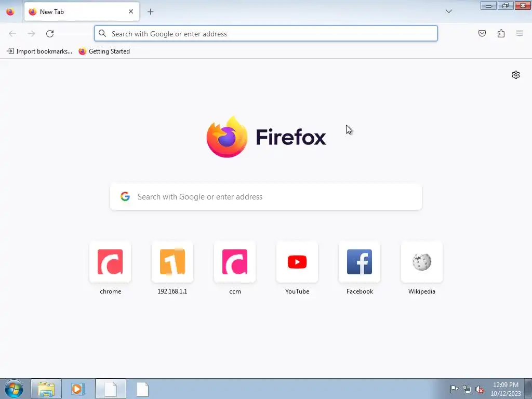Screen dimensions: 532x399
Task: Open network status tray icon
Action: pos(467,389)
